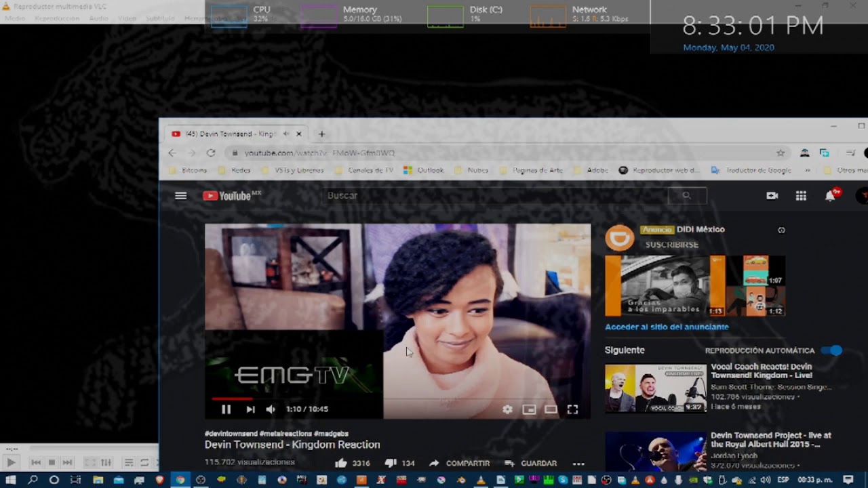Screen dimensions: 868x488
Task: Open Vocal Coach Reacts video thumbnail
Action: click(656, 388)
